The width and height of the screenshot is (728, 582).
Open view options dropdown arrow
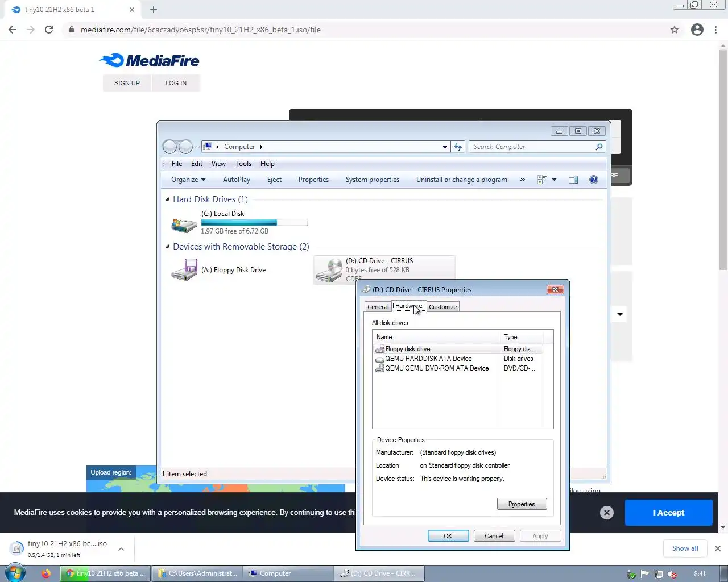point(554,180)
